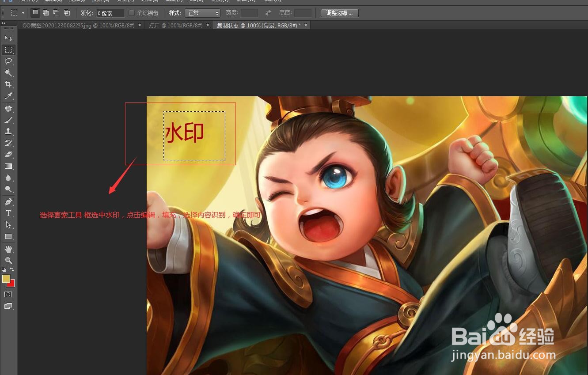Select the History Brush tool

(8, 143)
